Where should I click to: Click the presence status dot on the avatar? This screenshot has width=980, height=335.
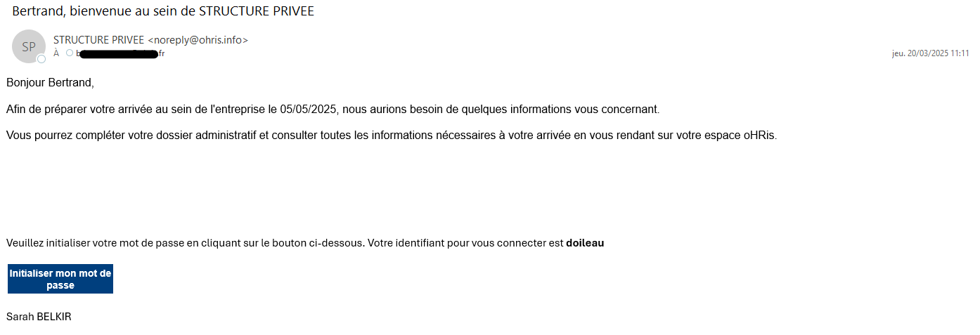(x=41, y=59)
